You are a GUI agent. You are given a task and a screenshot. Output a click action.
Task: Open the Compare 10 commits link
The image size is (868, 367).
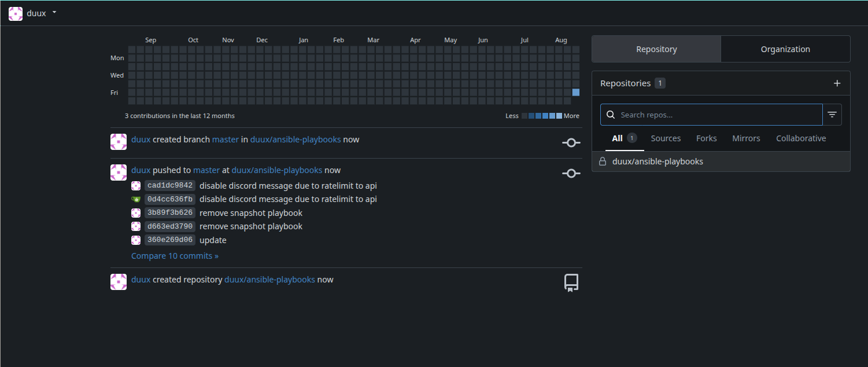175,255
